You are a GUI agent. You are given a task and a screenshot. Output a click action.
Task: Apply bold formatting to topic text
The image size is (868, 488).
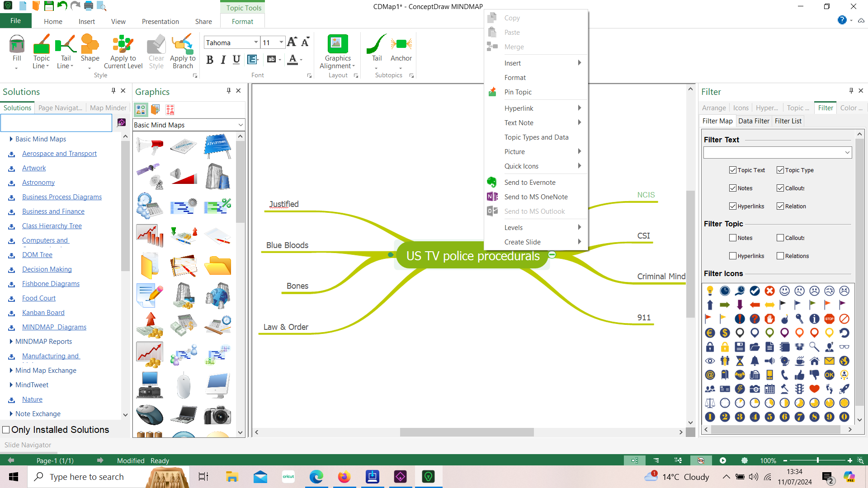[x=209, y=59]
